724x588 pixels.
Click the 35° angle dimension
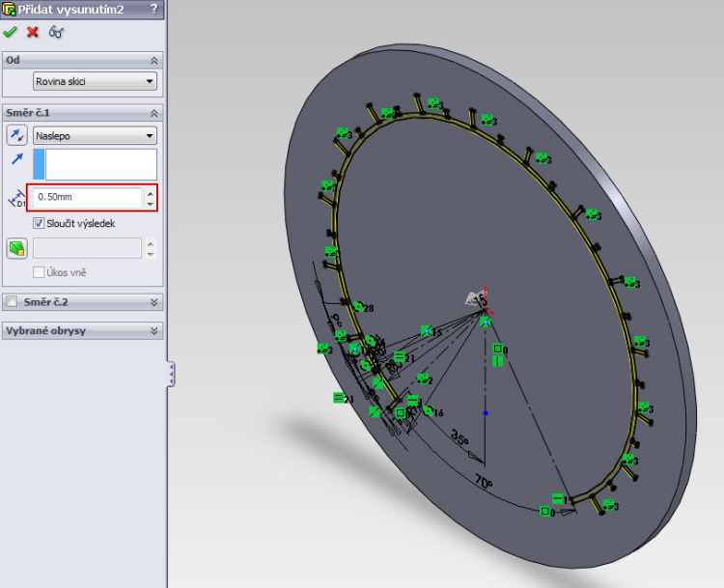459,437
